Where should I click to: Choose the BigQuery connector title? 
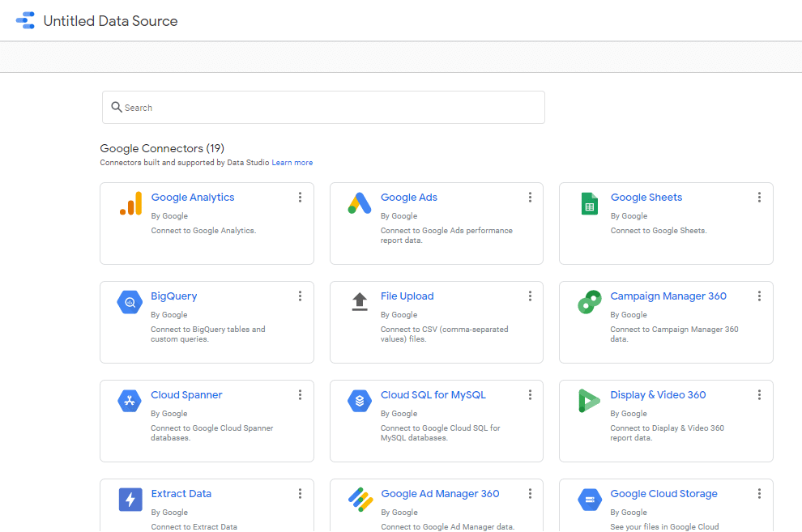click(174, 296)
